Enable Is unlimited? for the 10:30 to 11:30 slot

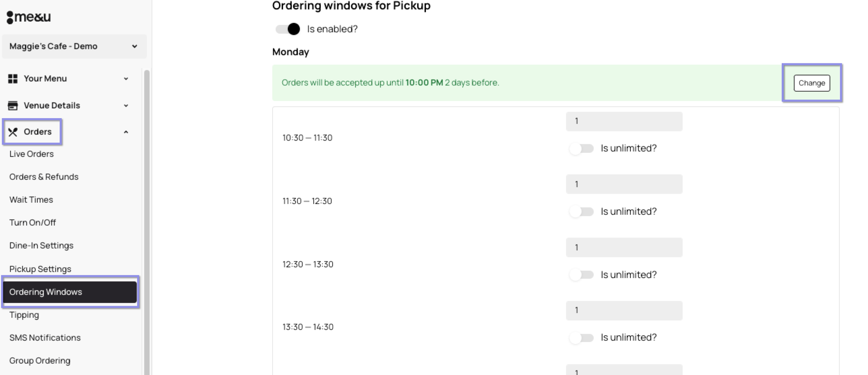click(x=581, y=148)
